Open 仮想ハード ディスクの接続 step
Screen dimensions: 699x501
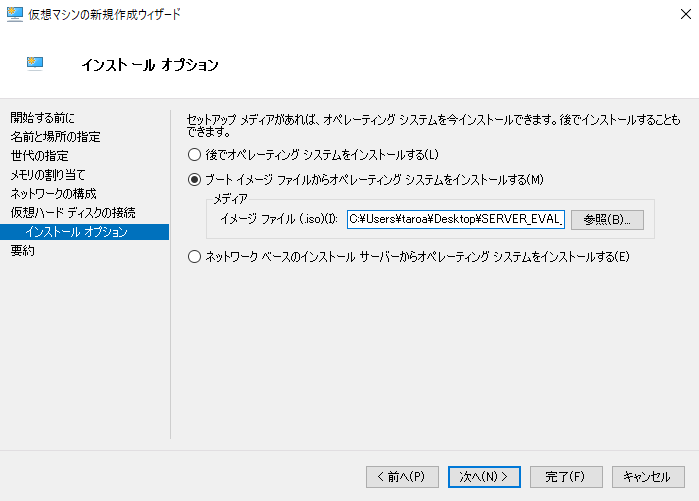pos(73,213)
